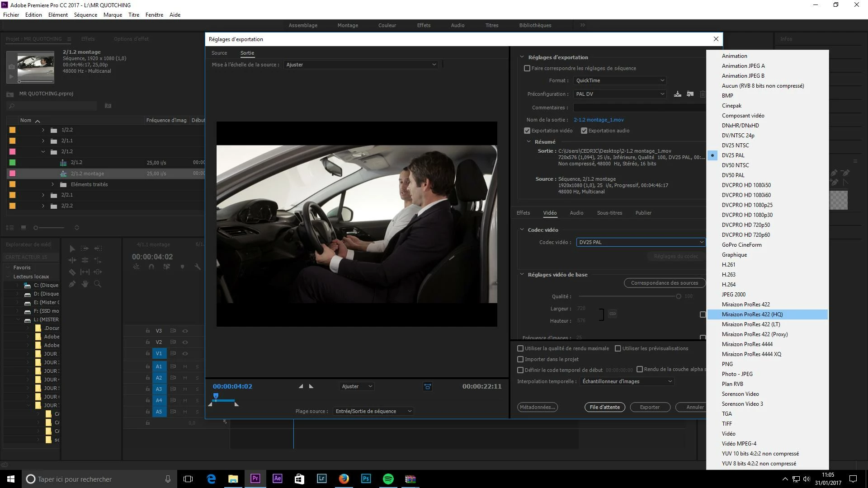The width and height of the screenshot is (868, 488).
Task: Click the set In point triangle icon
Action: click(301, 386)
